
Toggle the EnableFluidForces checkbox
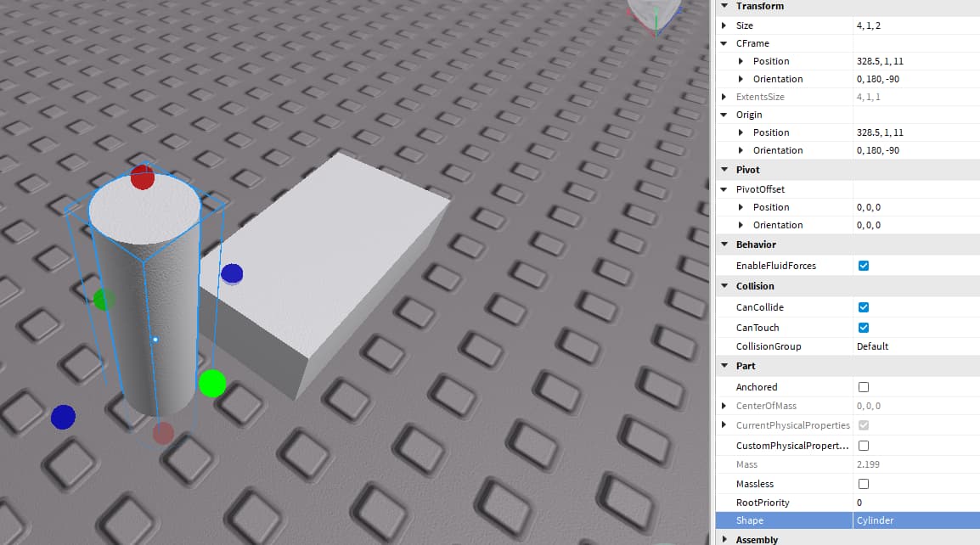pyautogui.click(x=864, y=265)
